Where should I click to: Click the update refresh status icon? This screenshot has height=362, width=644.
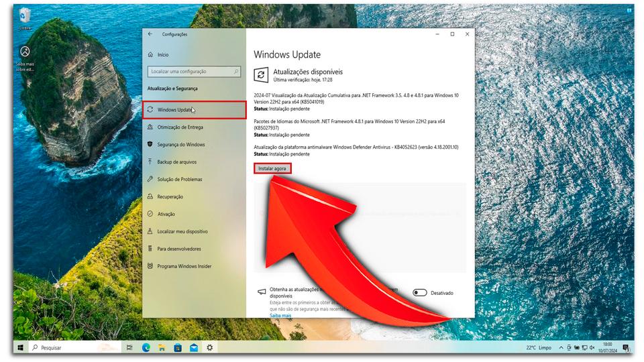point(261,74)
